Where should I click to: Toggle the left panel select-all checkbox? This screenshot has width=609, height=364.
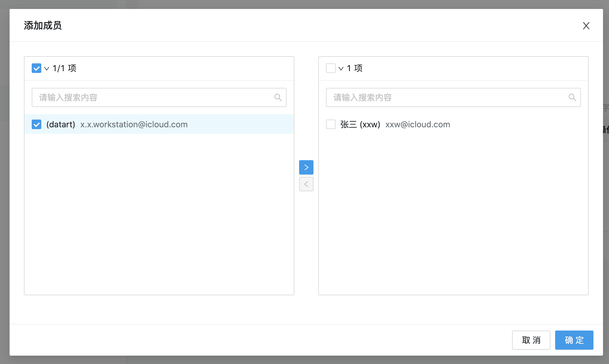36,68
